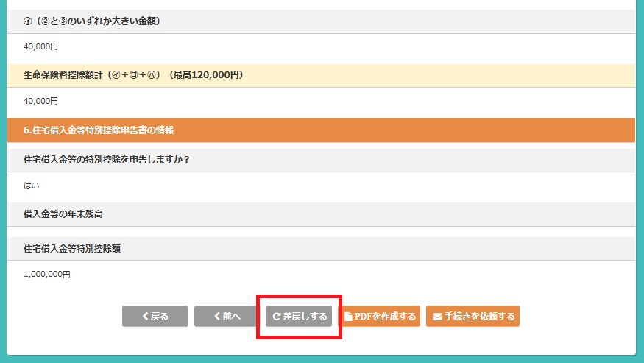
Task: Select the orange section header 6.住宅借入金等特別控除申告書の情報
Action: [99, 130]
